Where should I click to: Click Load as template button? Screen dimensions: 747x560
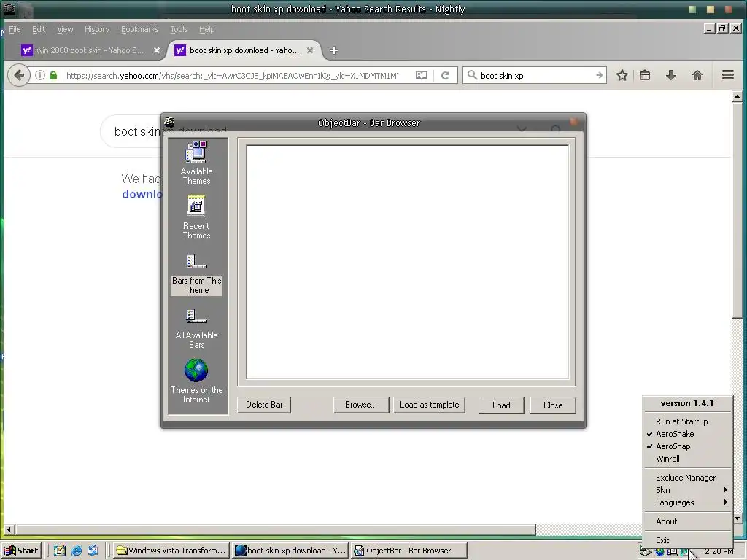(x=429, y=405)
